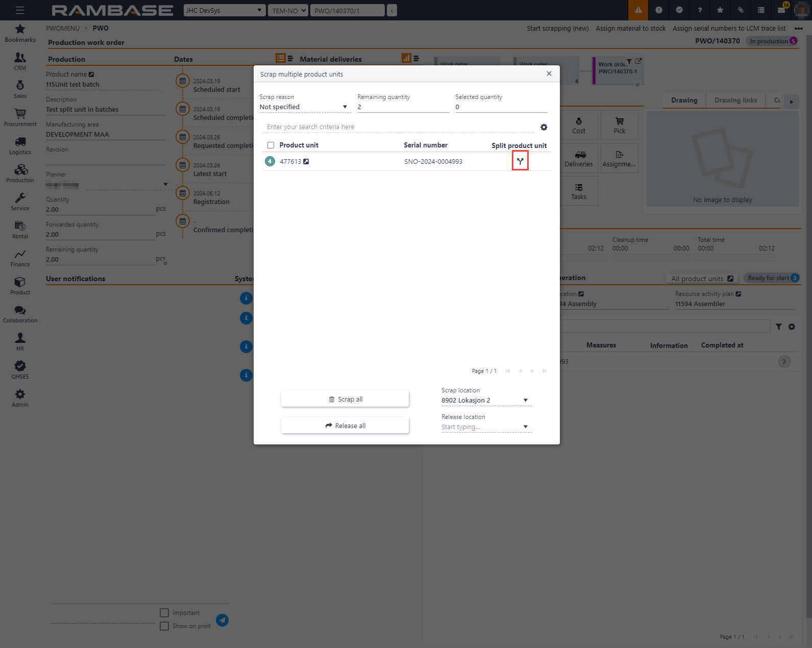Image resolution: width=812 pixels, height=648 pixels.
Task: Click the more options ellipsis menu
Action: coord(799,29)
